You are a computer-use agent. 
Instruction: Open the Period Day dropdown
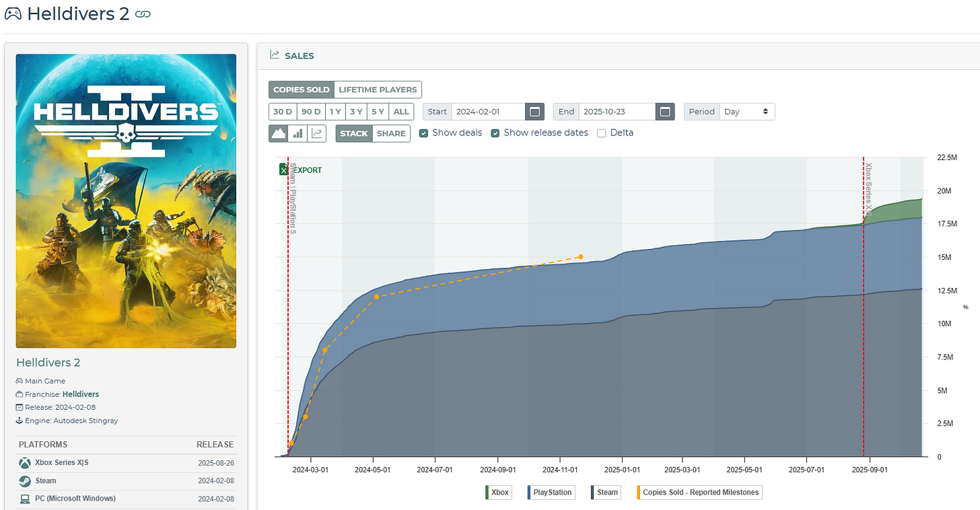click(x=747, y=112)
